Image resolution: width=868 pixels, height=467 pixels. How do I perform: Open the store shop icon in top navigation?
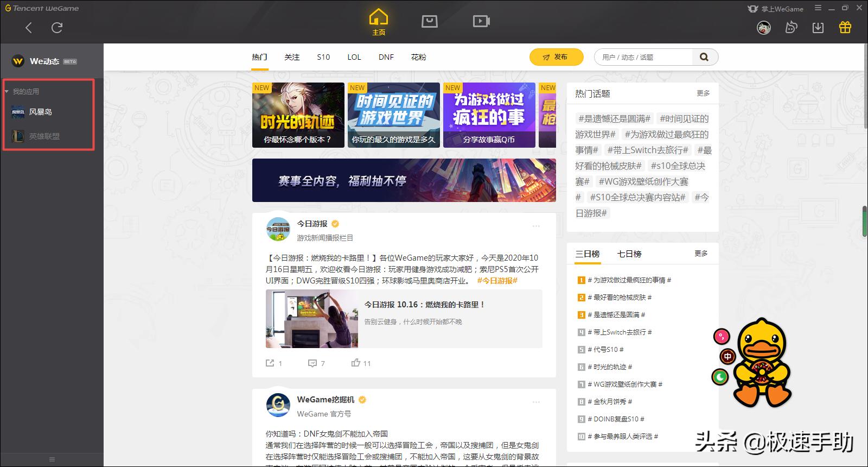click(x=430, y=21)
